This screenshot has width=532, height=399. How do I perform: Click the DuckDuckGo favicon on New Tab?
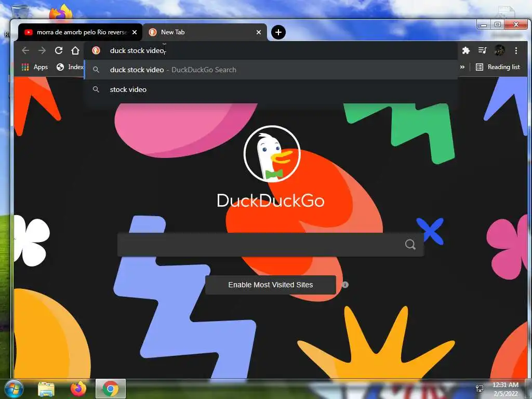[153, 32]
